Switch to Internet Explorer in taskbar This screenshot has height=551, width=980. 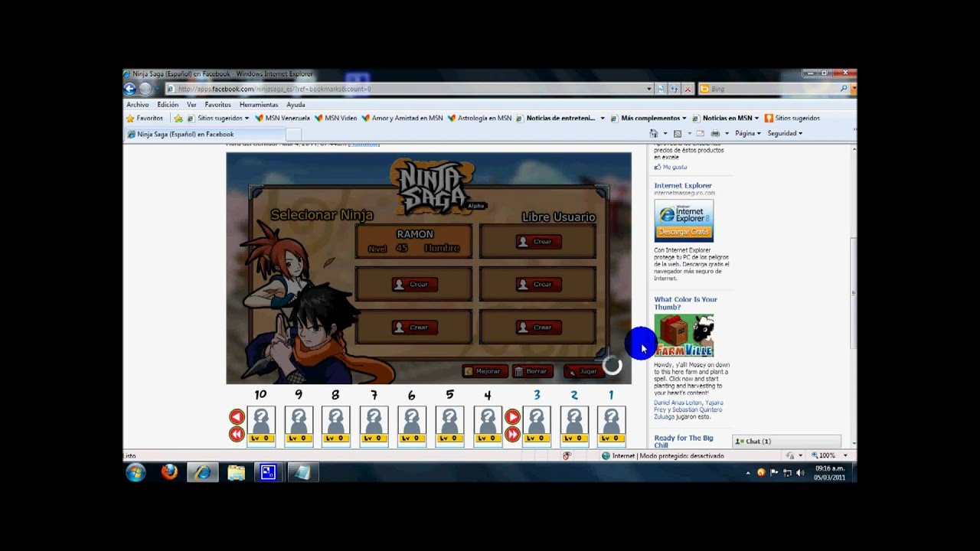[x=203, y=472]
